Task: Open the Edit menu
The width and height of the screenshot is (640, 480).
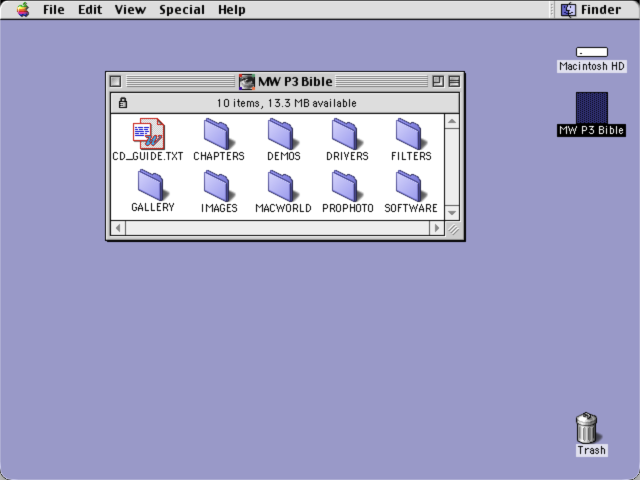Action: click(90, 9)
